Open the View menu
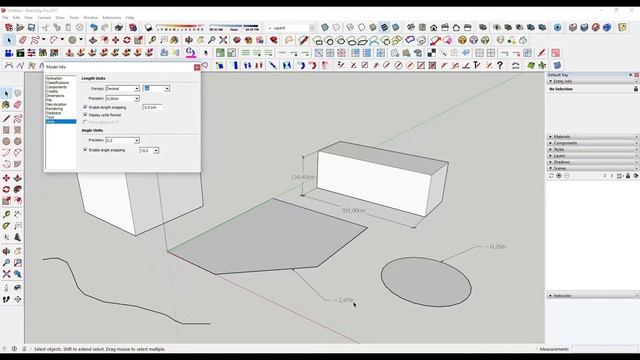The image size is (640, 360). click(28, 18)
